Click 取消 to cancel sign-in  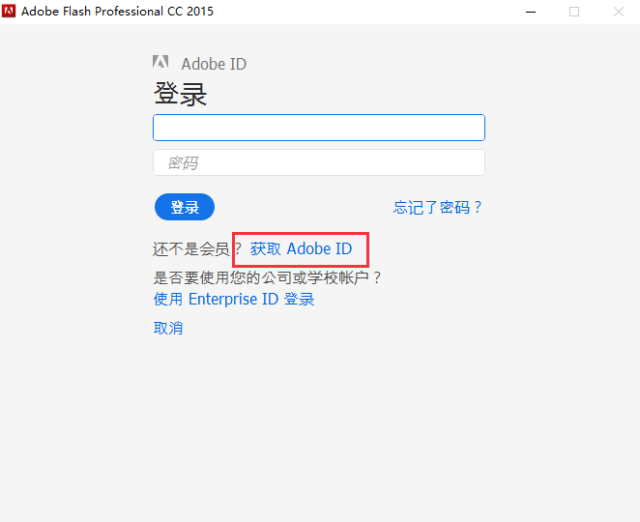[x=168, y=327]
